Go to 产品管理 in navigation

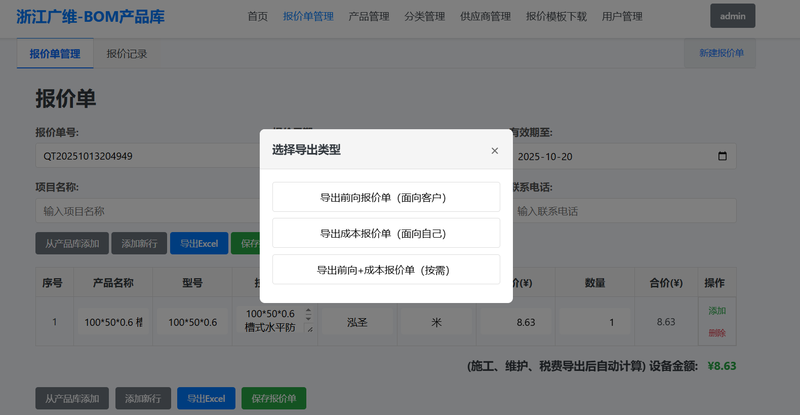click(x=369, y=17)
